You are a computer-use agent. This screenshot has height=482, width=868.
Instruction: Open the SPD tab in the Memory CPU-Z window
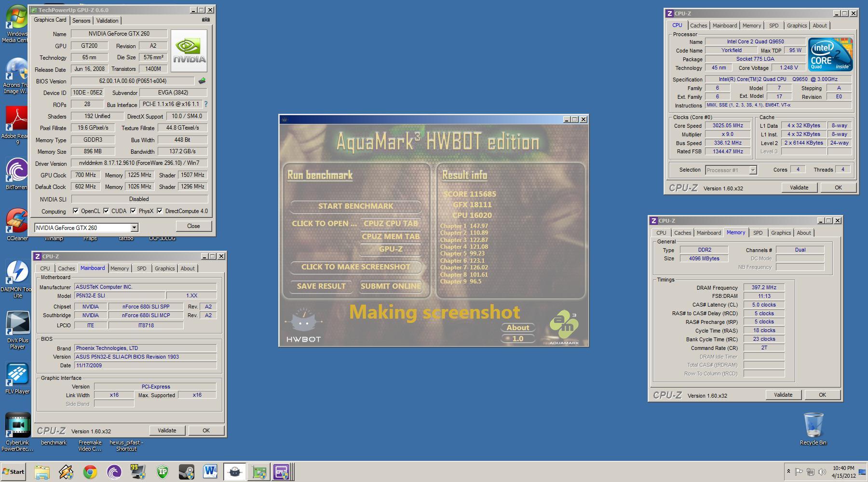click(x=758, y=233)
